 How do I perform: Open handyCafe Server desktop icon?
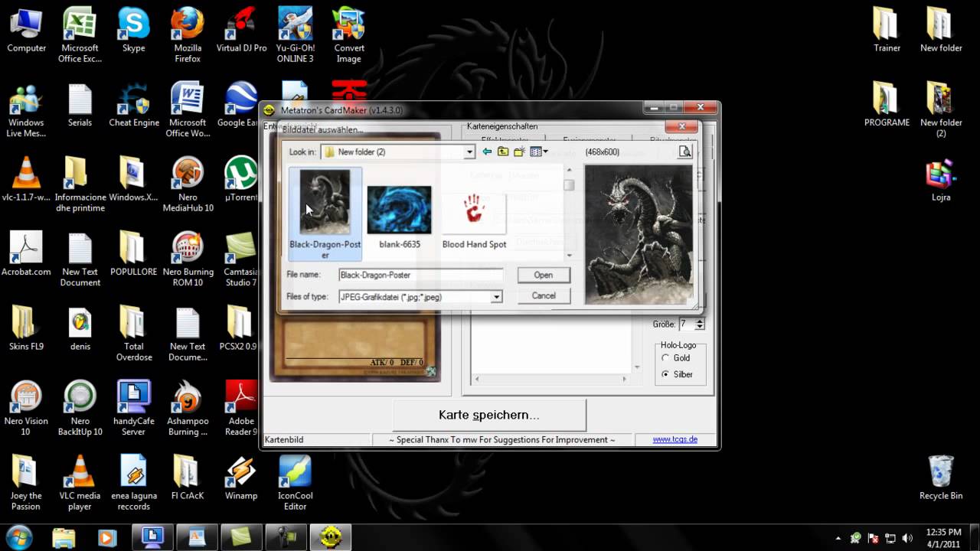tap(134, 408)
